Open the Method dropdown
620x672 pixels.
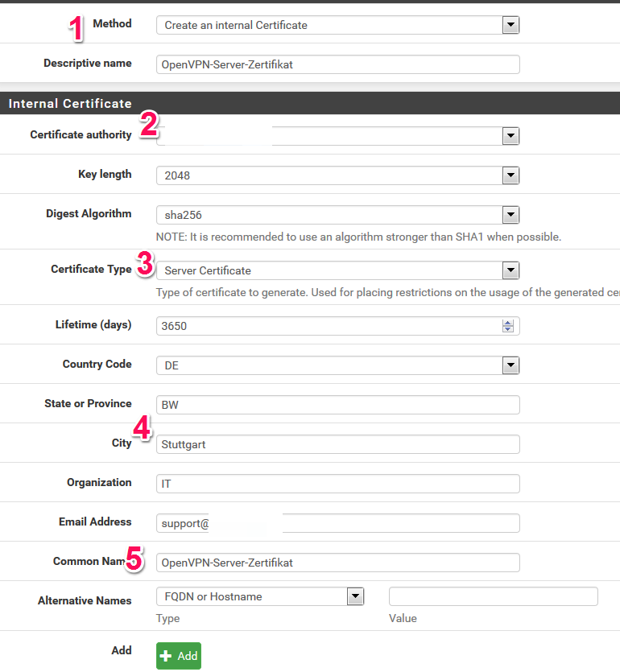[338, 25]
